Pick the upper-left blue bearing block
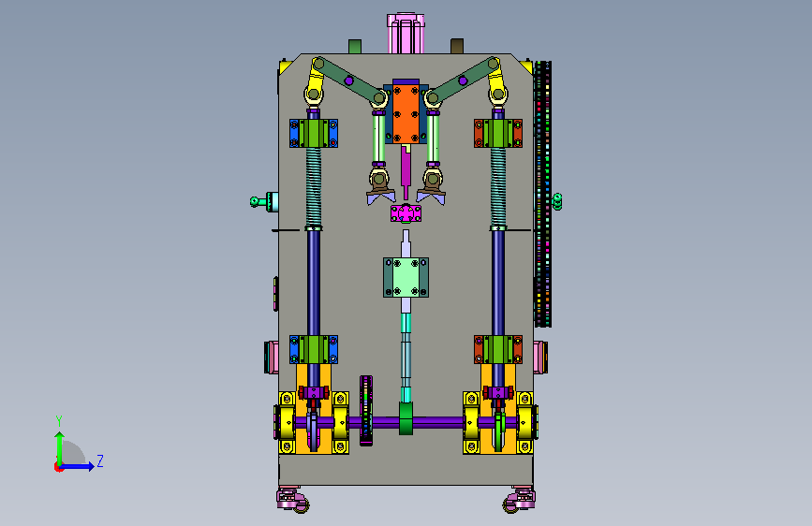This screenshot has width=812, height=526. 314,133
